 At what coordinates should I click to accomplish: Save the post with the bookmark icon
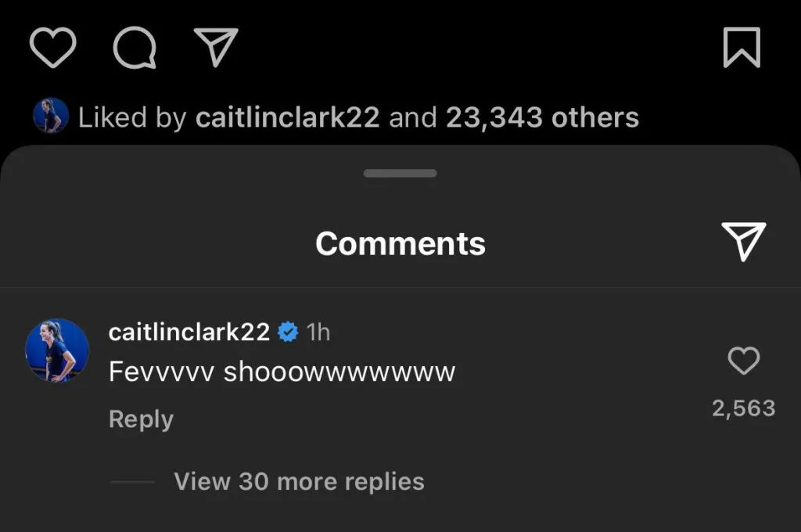tap(742, 47)
